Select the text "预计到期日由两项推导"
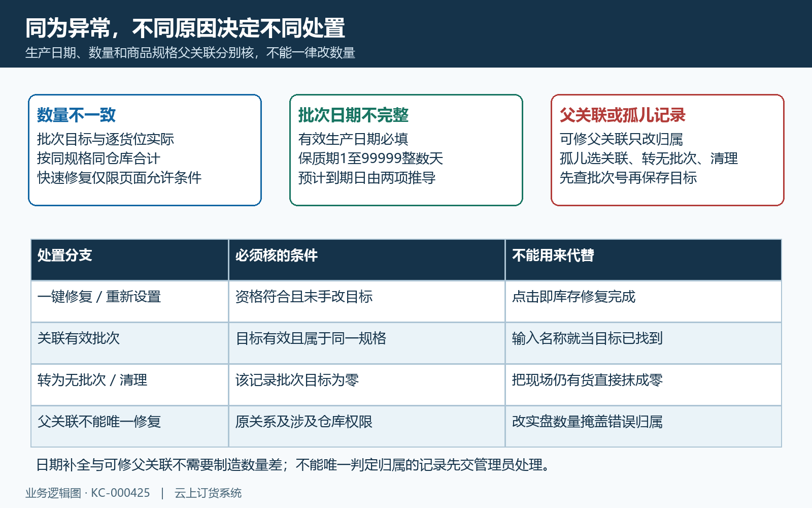 (367, 178)
